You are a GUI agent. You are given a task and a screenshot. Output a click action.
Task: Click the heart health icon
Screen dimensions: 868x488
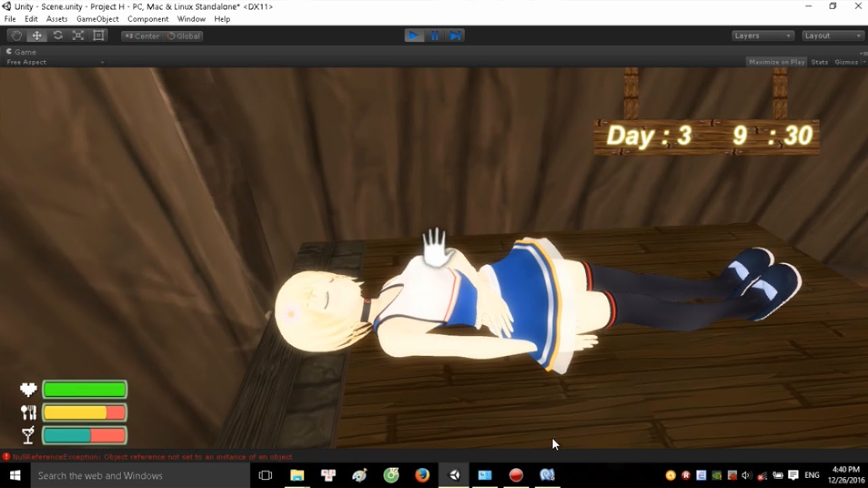(28, 390)
